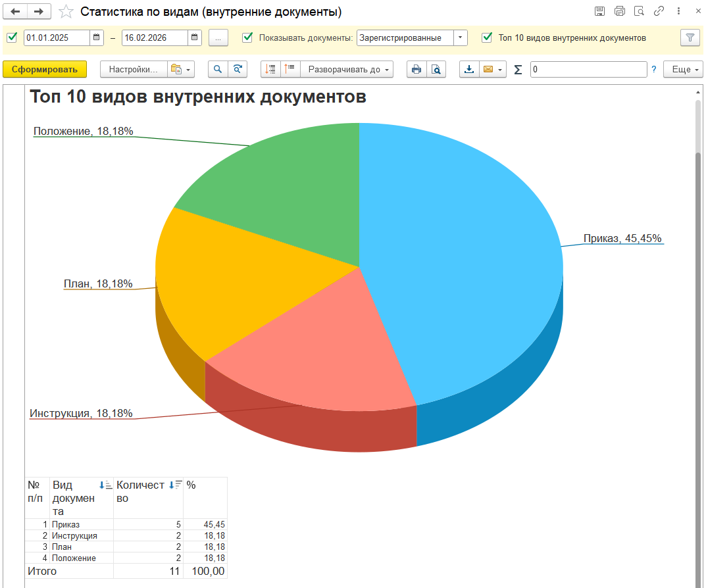This screenshot has width=706, height=588.
Task: Open calendar picker for start date 01.01.2025
Action: [97, 37]
